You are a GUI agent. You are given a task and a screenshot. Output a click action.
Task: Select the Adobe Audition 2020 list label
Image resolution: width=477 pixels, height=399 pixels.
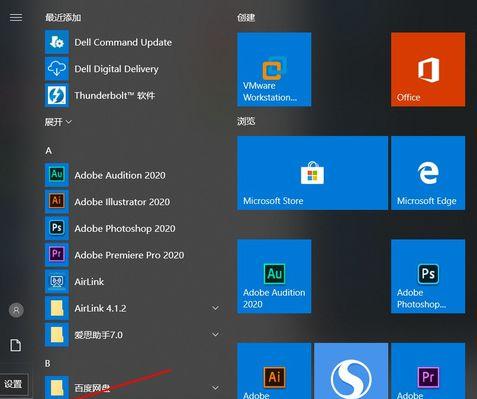pos(120,175)
